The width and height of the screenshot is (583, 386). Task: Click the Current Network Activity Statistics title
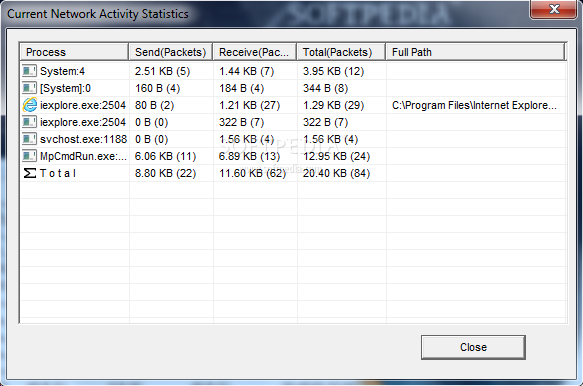coord(98,14)
